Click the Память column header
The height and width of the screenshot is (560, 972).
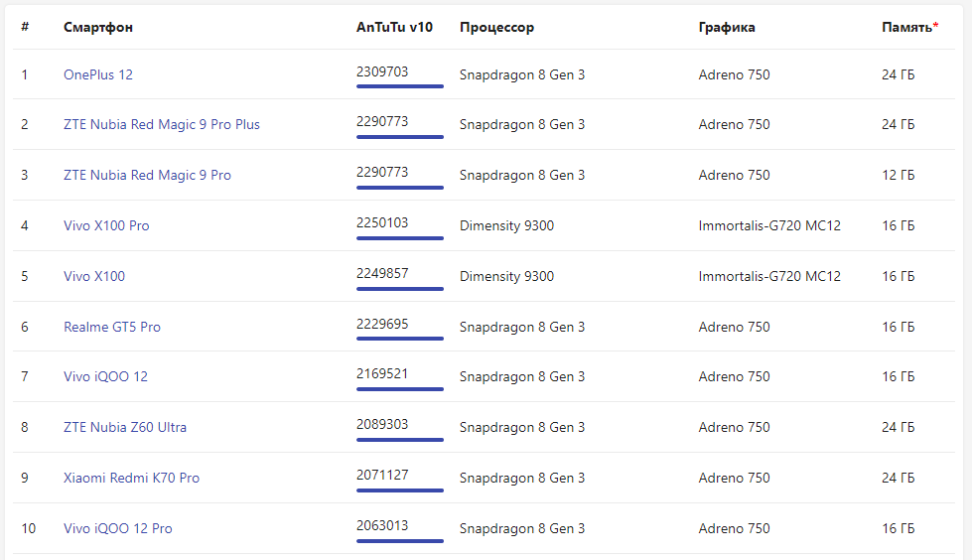[x=909, y=27]
